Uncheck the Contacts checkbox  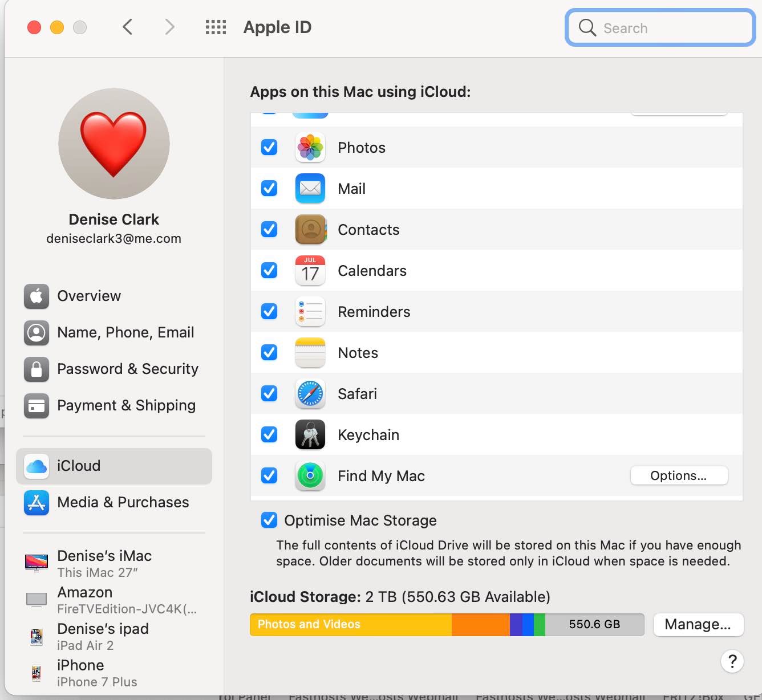pos(269,230)
